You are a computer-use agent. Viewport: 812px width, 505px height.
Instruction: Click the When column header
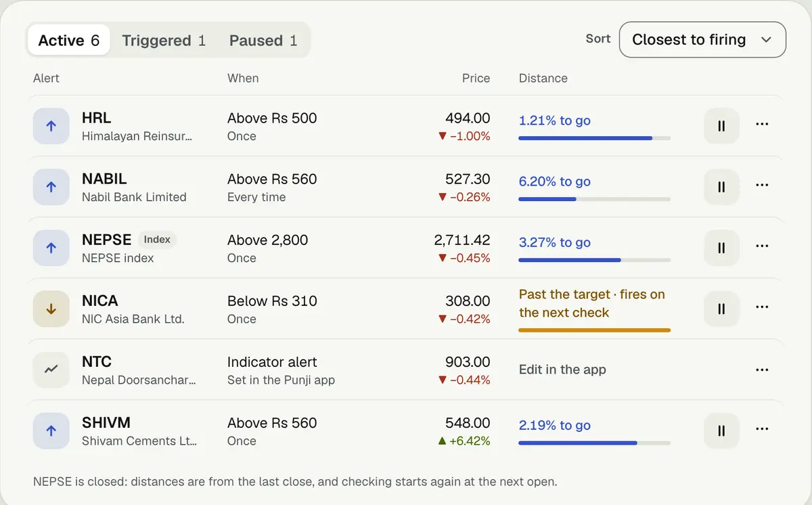243,79
